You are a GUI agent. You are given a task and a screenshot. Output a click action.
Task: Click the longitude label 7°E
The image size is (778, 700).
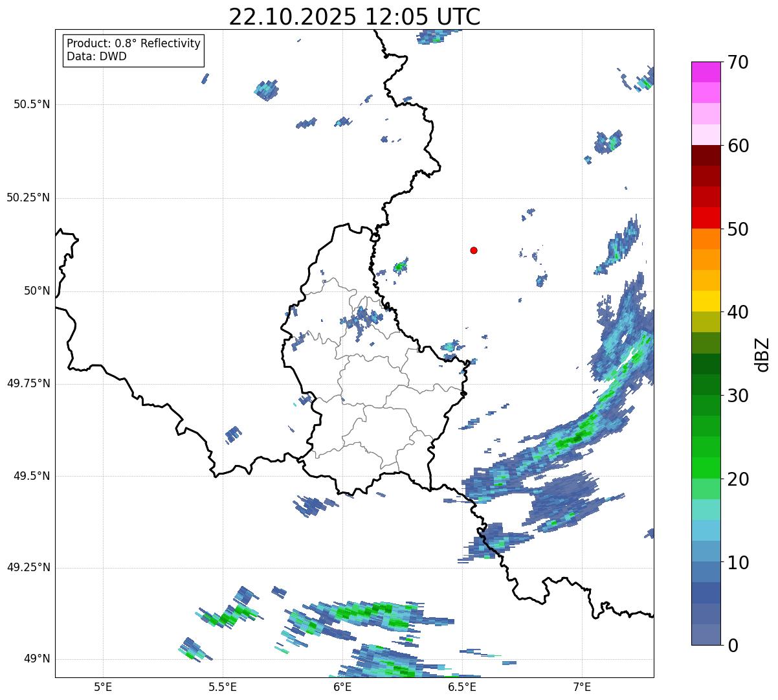click(582, 686)
